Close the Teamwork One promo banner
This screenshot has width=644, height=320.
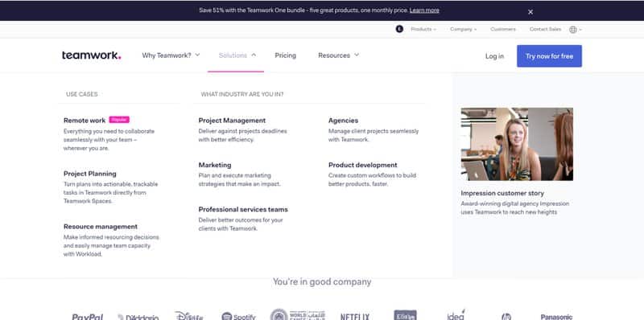pos(530,12)
